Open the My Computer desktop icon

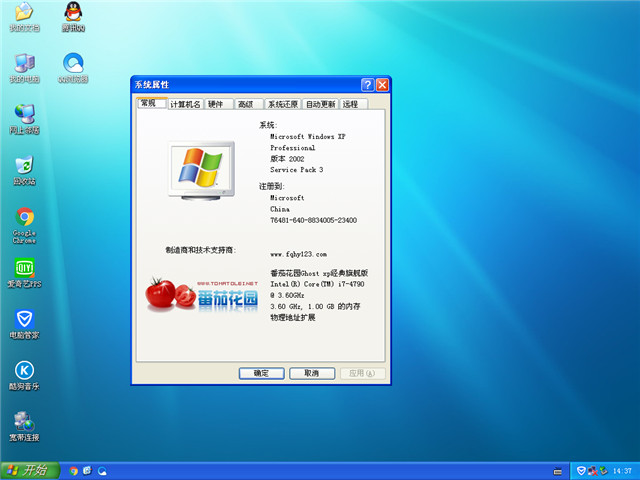click(24, 68)
